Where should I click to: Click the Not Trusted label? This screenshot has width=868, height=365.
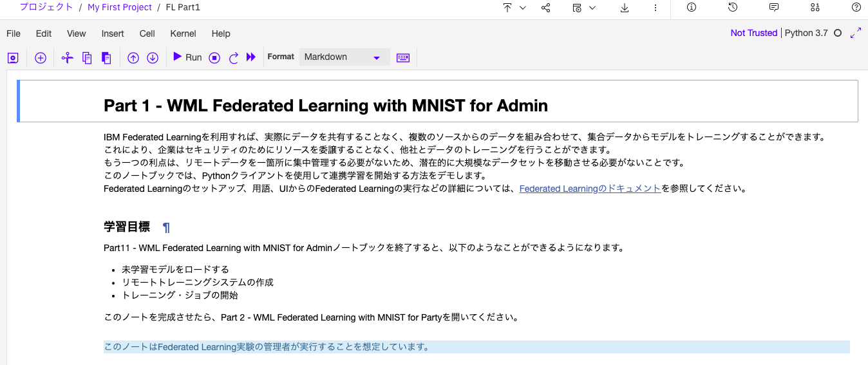point(754,33)
